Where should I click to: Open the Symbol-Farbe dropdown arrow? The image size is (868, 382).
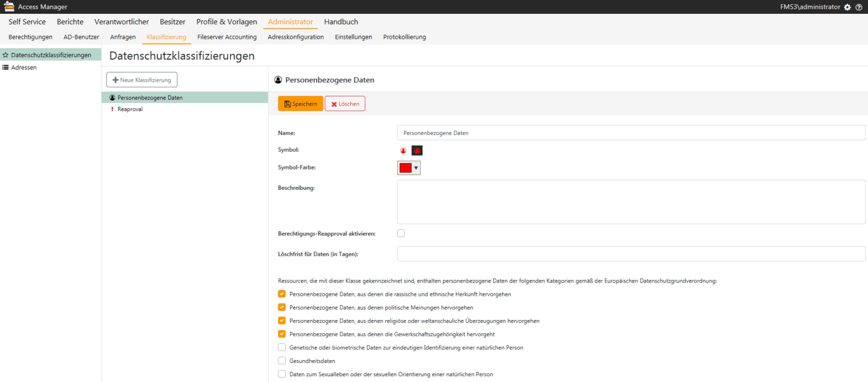[x=415, y=168]
